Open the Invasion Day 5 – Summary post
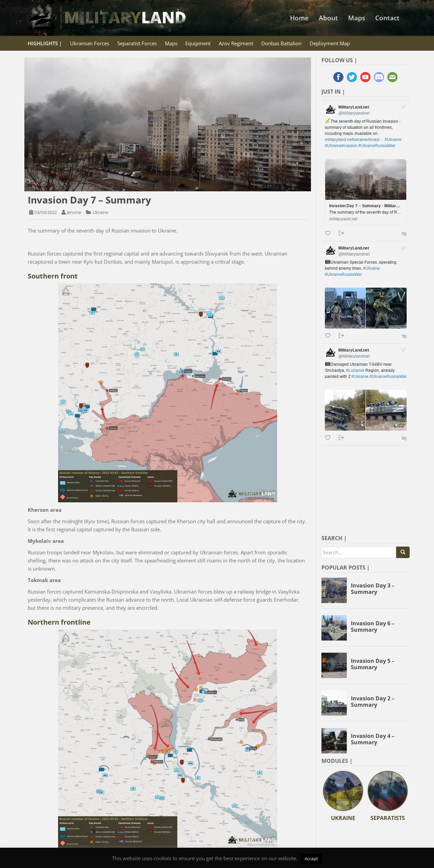The height and width of the screenshot is (868, 434). tap(372, 664)
